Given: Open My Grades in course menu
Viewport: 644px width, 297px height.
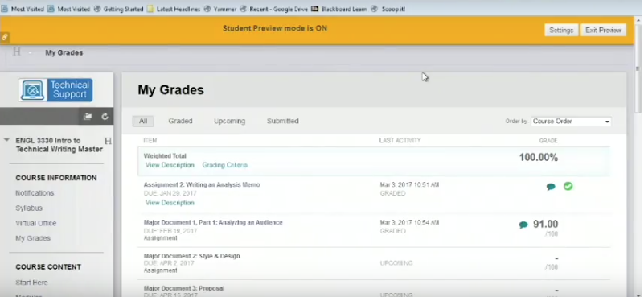Looking at the screenshot, I should click(33, 238).
